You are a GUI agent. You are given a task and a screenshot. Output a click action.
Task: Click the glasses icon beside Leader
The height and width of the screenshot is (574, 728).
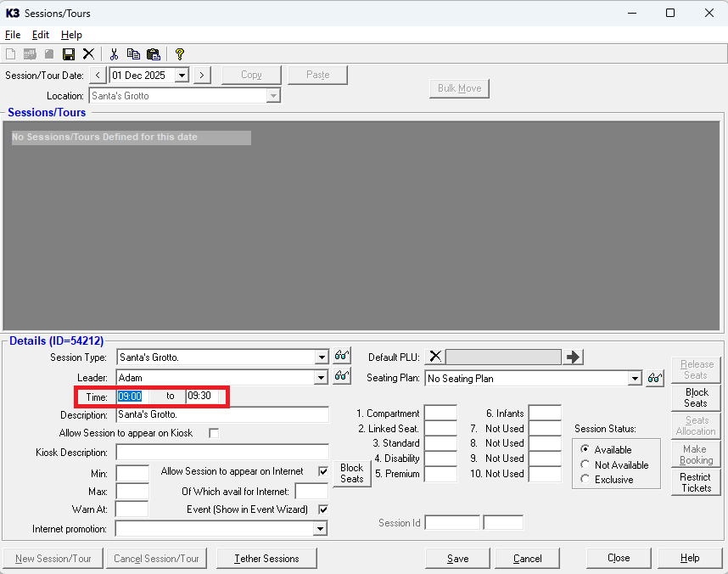pos(342,375)
